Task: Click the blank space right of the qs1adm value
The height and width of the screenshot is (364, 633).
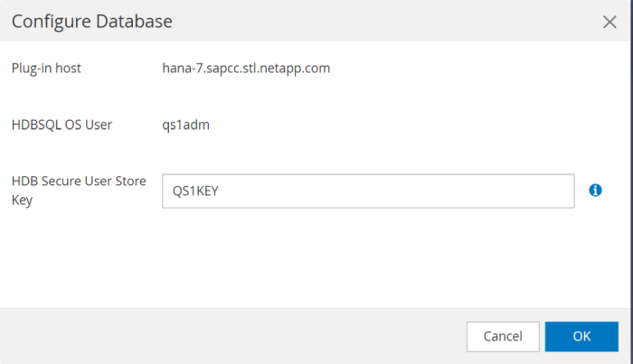Action: 407,125
